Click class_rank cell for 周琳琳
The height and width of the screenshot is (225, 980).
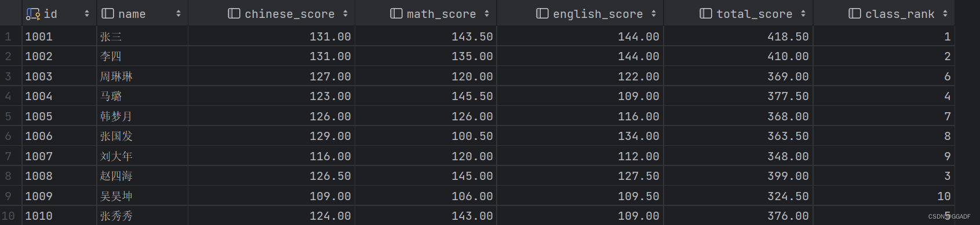(x=884, y=76)
